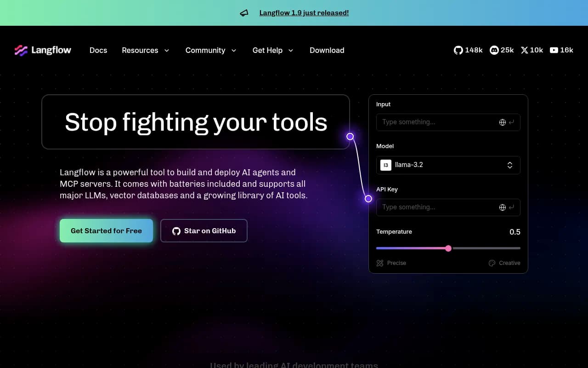Click the upper purple connector node

coord(350,137)
